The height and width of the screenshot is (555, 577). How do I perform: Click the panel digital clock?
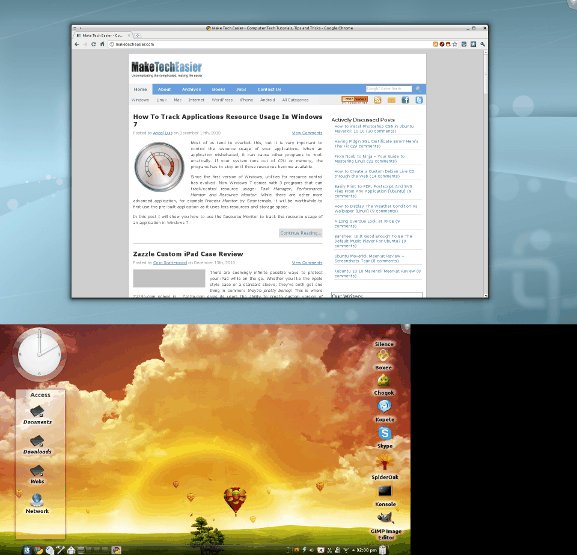click(x=366, y=550)
